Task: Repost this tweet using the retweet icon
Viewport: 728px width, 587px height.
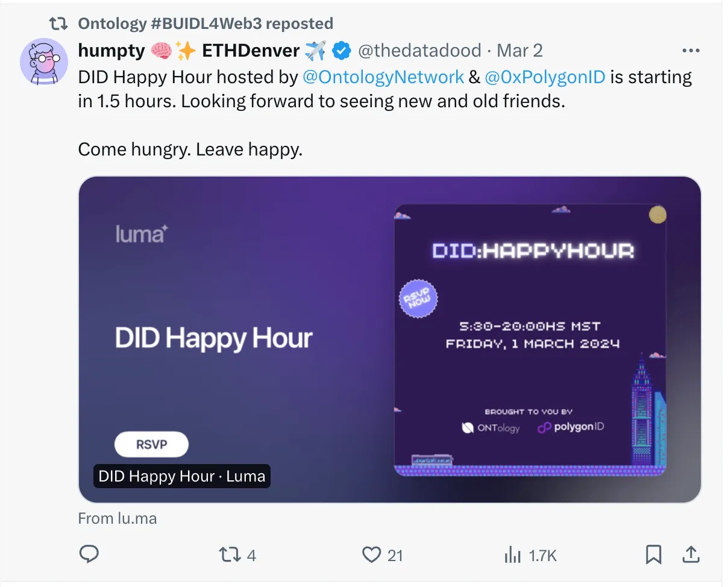Action: coord(228,554)
